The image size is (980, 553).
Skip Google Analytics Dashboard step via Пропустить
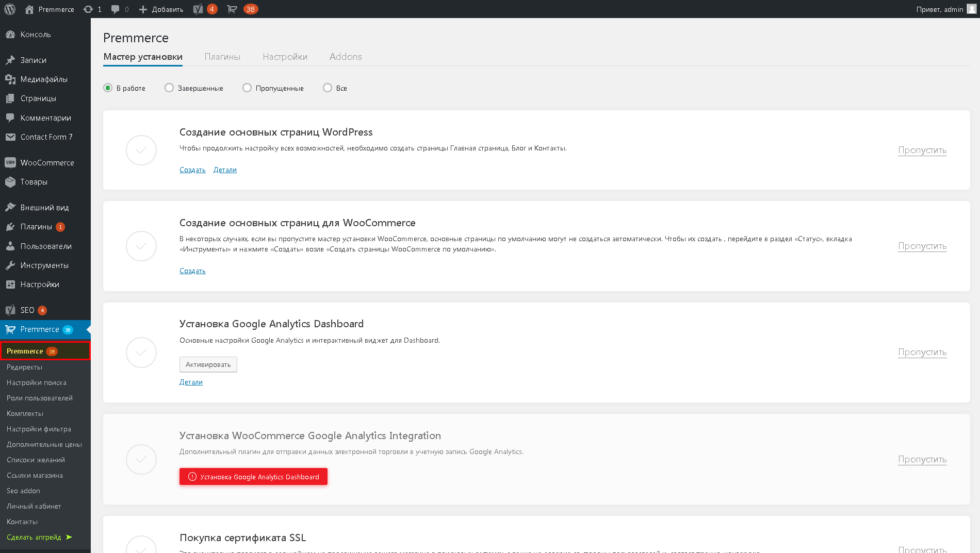pyautogui.click(x=922, y=352)
